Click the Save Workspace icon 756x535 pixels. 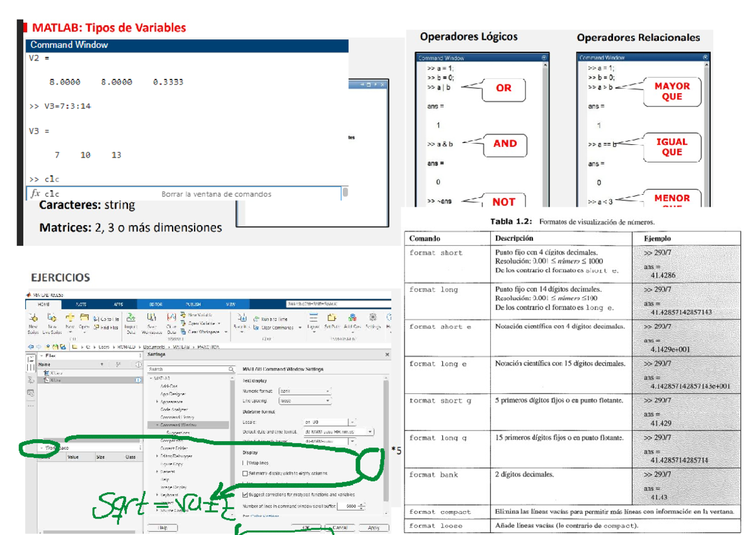tap(152, 318)
